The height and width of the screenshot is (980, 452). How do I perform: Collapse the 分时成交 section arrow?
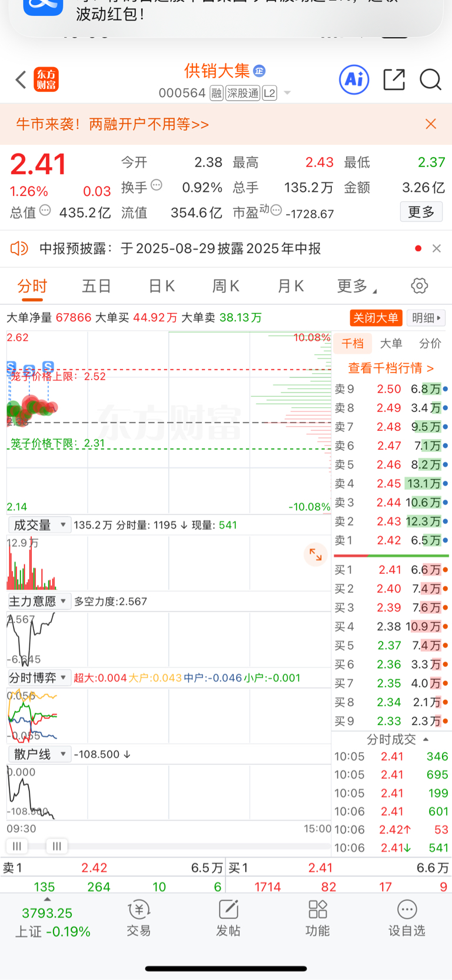[x=426, y=739]
